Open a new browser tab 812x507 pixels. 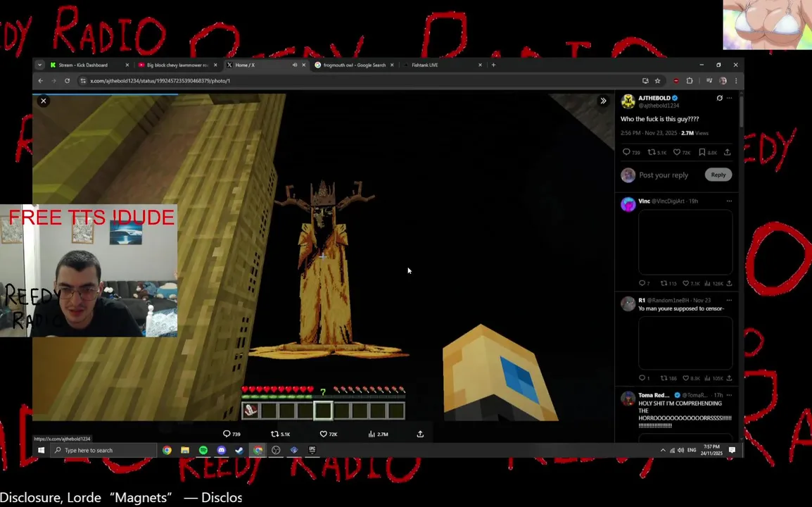tap(493, 65)
